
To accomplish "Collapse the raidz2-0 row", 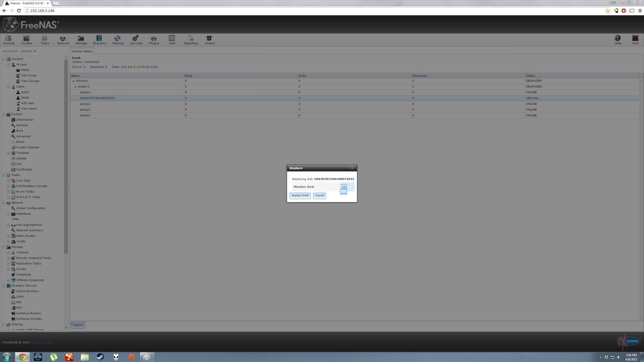I will pos(75,86).
